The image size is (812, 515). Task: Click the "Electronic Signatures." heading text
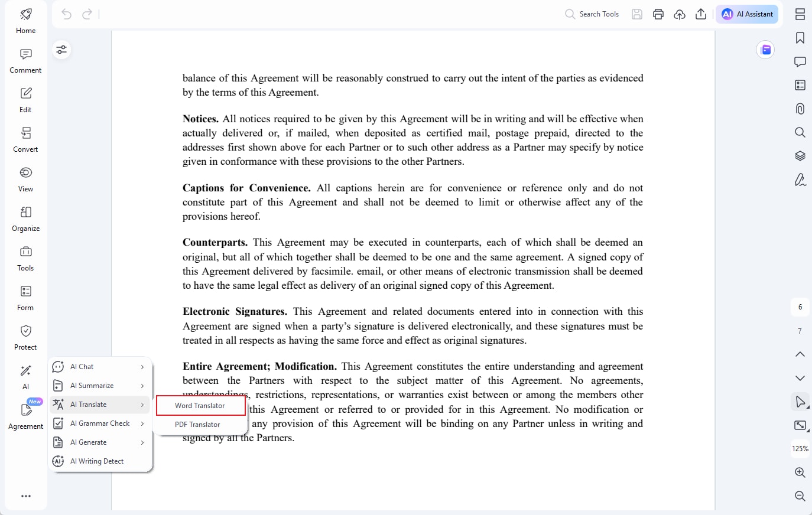(x=235, y=311)
